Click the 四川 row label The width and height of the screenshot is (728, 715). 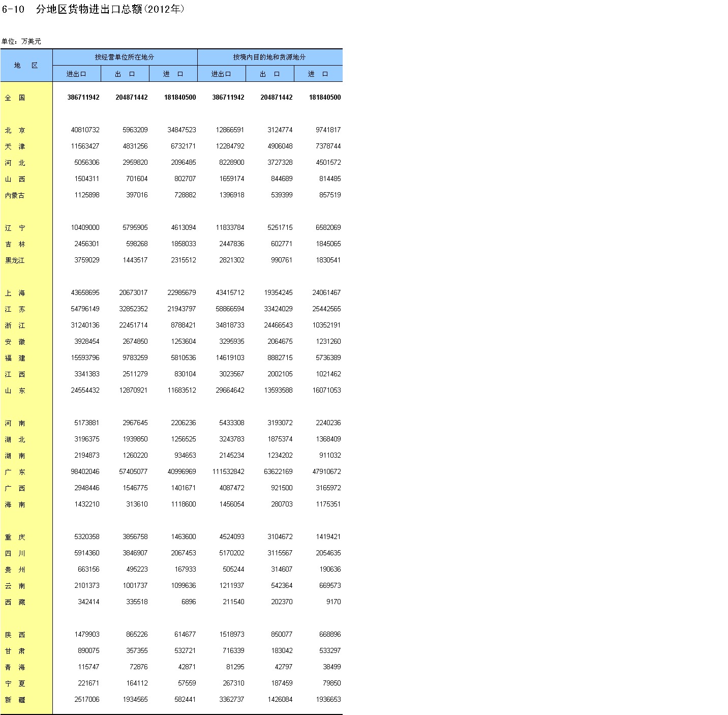coord(15,553)
